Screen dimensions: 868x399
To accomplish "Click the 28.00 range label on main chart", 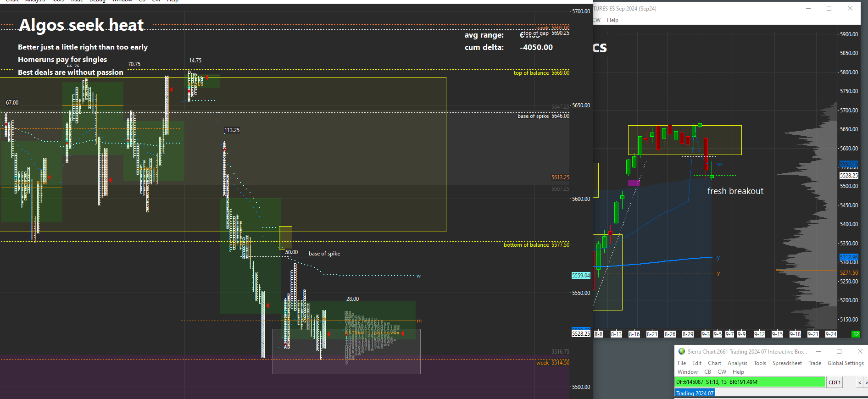I will [352, 299].
